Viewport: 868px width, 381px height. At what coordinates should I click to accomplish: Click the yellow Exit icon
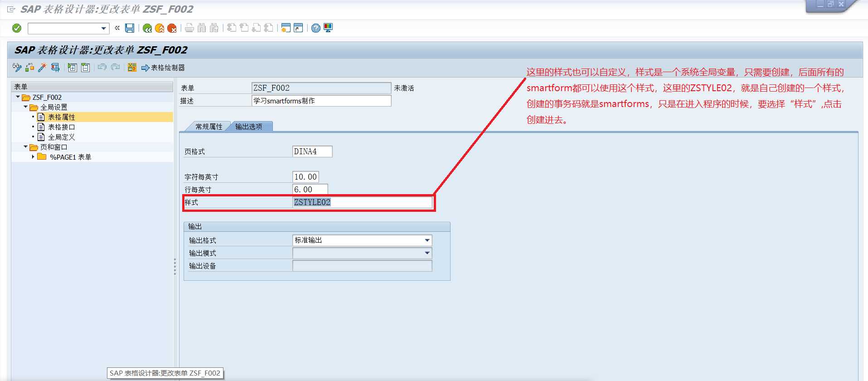tap(160, 28)
